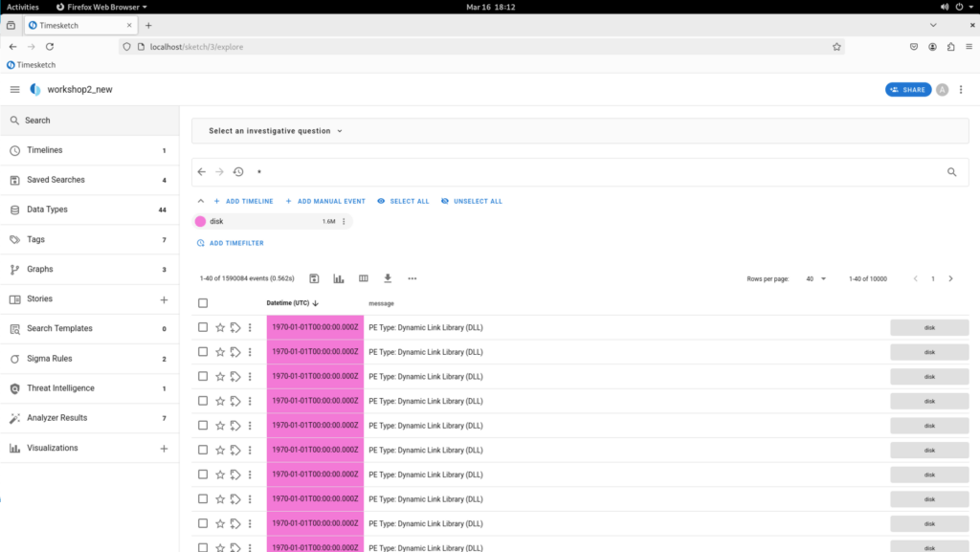Open the rows per page dropdown
The height and width of the screenshot is (552, 980).
coord(814,278)
